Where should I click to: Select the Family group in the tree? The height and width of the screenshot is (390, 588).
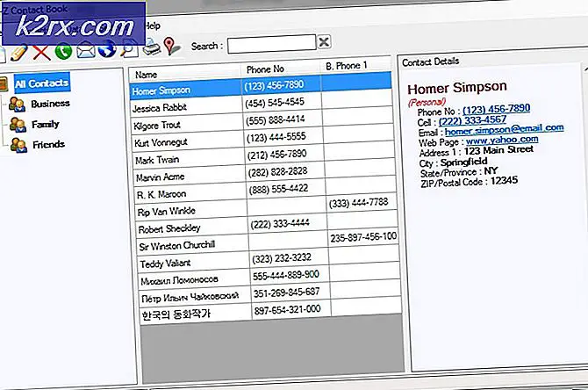pos(46,124)
